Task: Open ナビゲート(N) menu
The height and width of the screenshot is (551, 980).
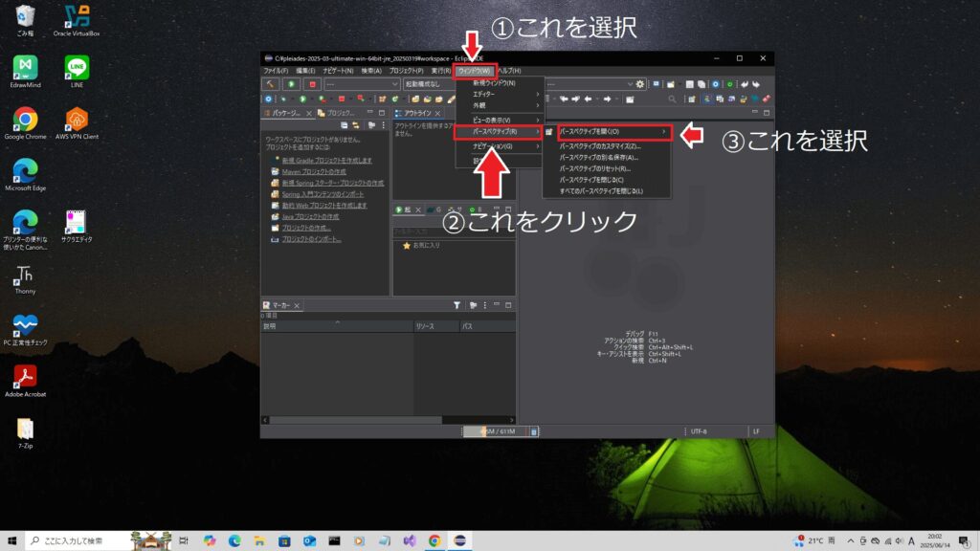Action: (338, 71)
